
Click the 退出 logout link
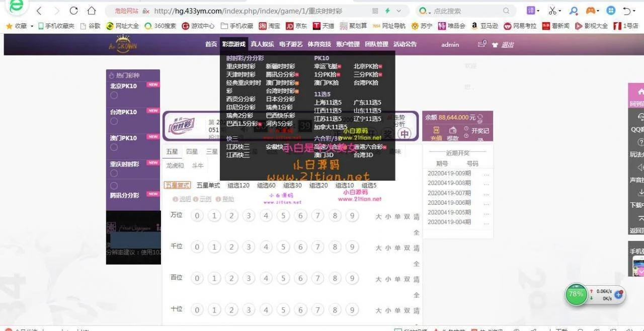507,45
